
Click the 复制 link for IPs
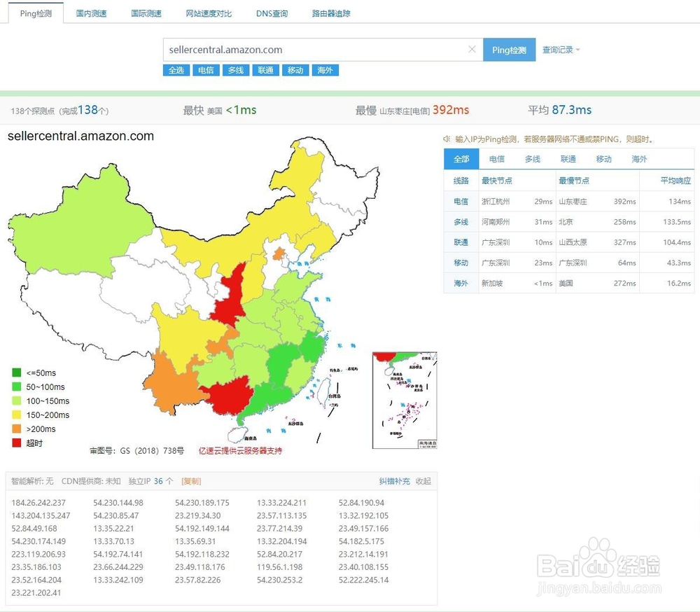tap(191, 481)
